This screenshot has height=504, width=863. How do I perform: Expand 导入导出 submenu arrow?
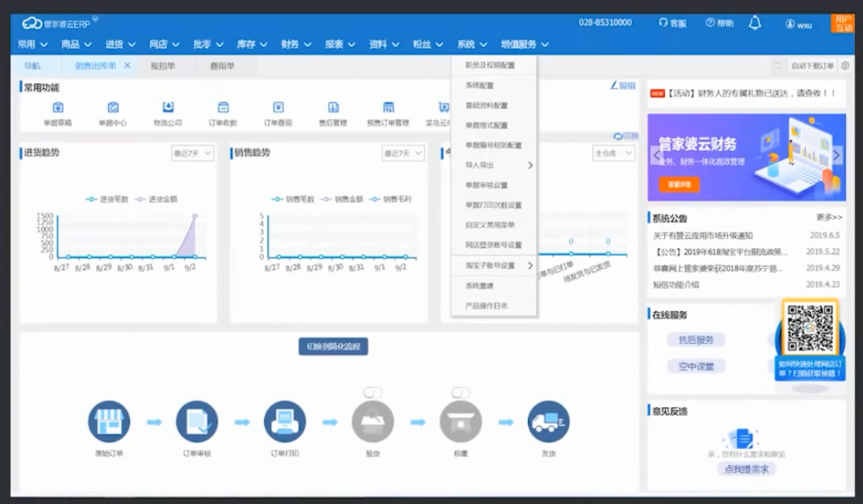tap(530, 165)
